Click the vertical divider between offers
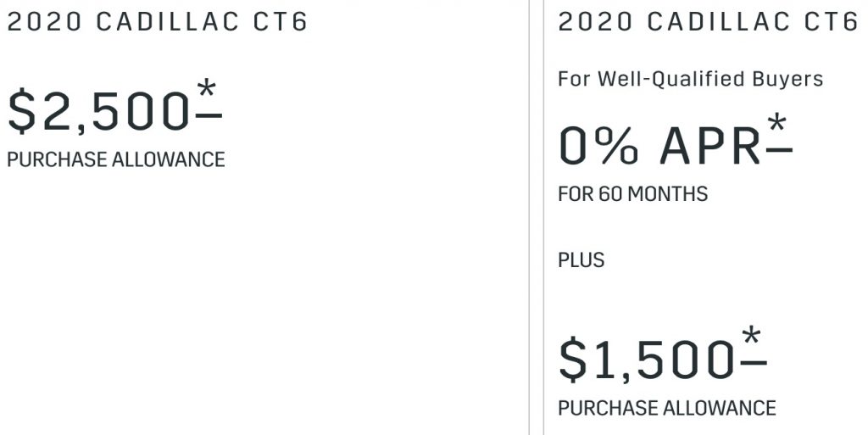This screenshot has height=435, width=868. click(x=537, y=217)
